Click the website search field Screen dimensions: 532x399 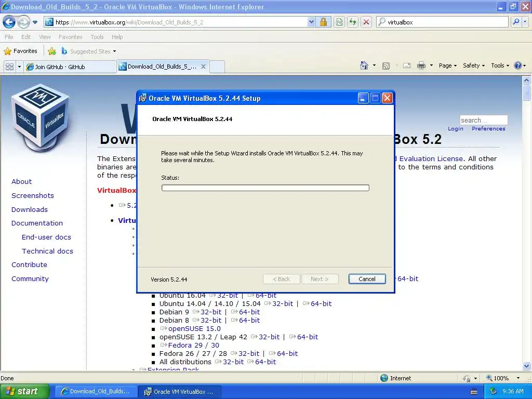click(484, 120)
